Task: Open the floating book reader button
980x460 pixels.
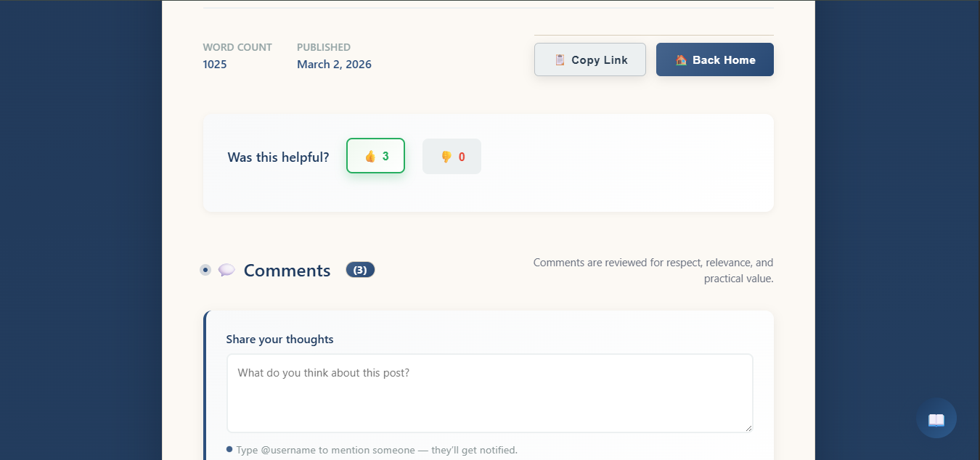Action: [x=936, y=419]
